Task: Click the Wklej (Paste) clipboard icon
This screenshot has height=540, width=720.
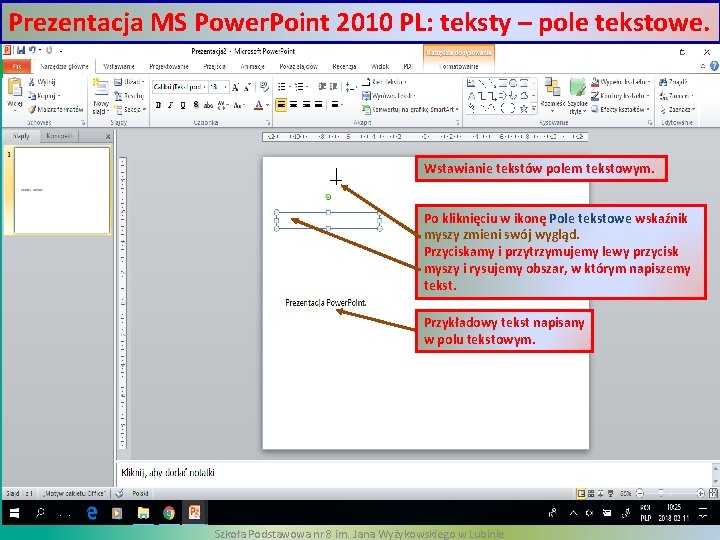Action: (15, 87)
